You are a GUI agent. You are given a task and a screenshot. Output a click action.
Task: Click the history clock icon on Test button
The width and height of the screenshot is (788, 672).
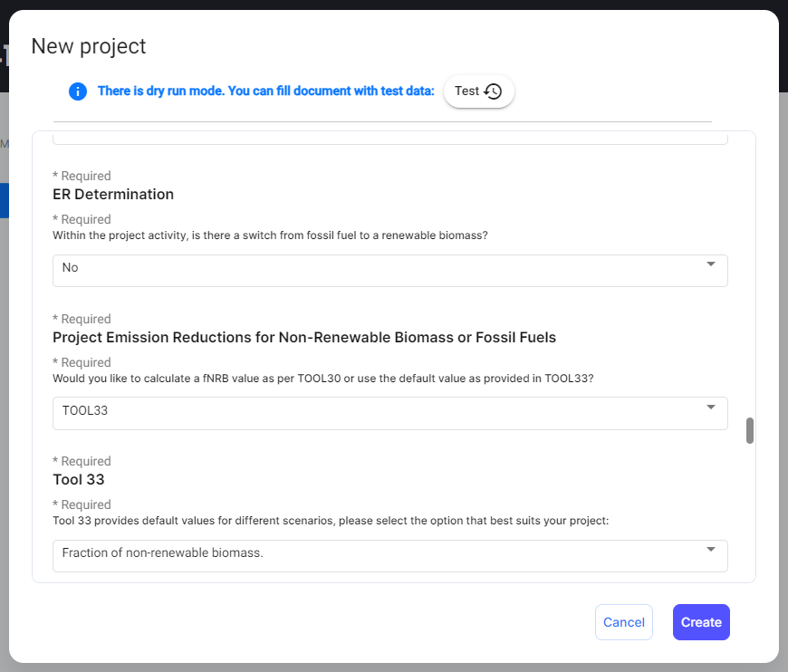[493, 91]
